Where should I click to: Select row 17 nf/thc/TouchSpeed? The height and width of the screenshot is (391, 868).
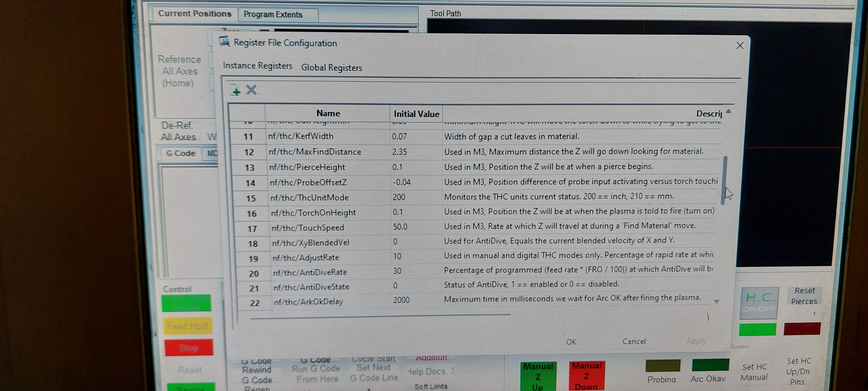pos(307,228)
